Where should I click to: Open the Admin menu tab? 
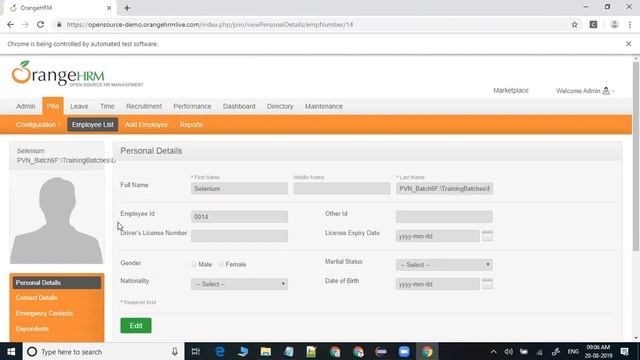click(26, 106)
